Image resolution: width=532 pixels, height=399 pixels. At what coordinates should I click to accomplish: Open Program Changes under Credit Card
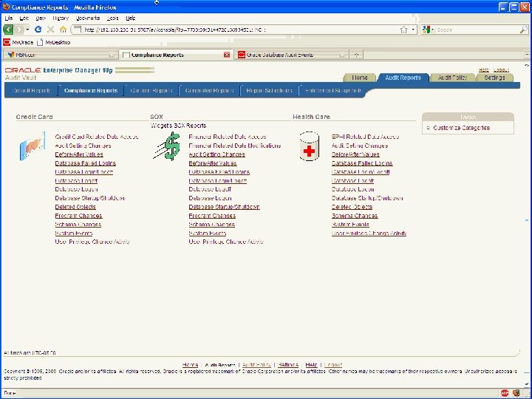click(x=79, y=216)
